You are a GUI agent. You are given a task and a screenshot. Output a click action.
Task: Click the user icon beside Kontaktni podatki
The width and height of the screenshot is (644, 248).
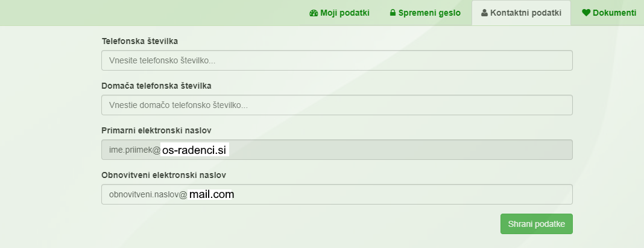tap(484, 13)
